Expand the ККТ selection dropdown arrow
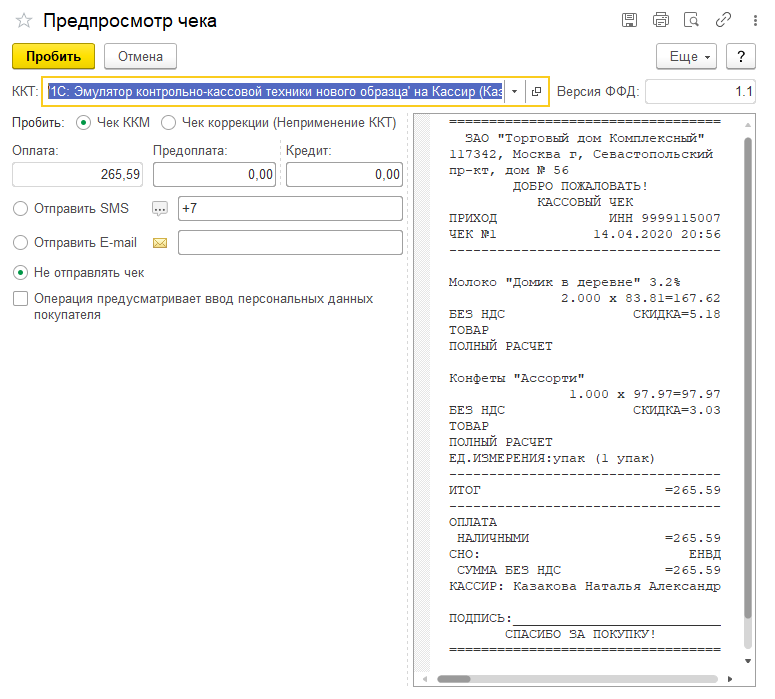 coord(515,91)
